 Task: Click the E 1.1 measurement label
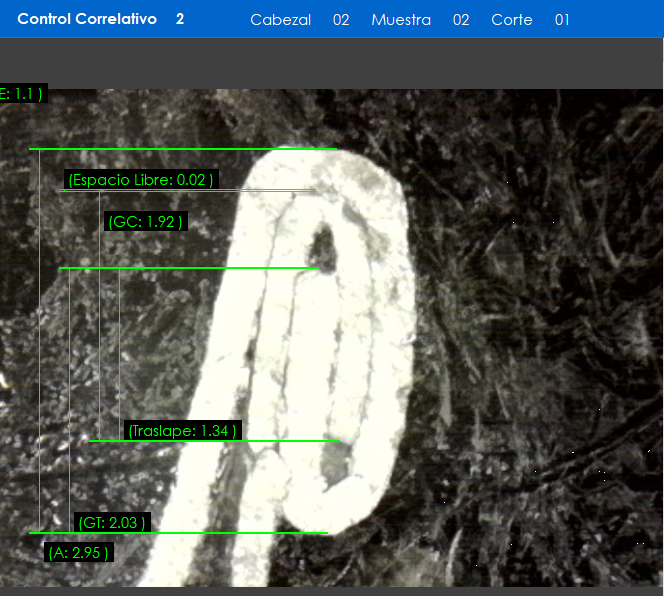pos(22,94)
